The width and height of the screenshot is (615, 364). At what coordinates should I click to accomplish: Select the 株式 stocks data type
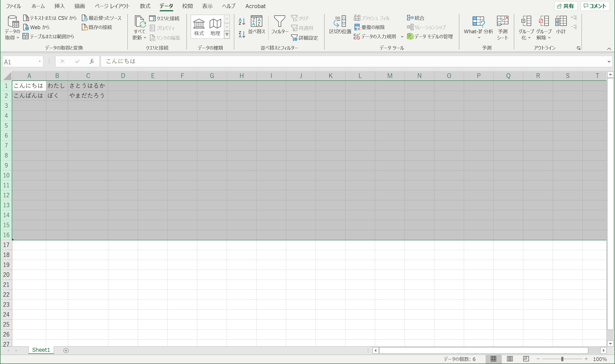[199, 27]
